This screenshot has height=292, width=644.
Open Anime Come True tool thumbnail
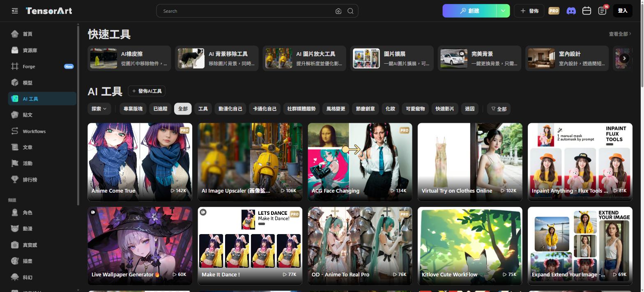click(x=140, y=162)
